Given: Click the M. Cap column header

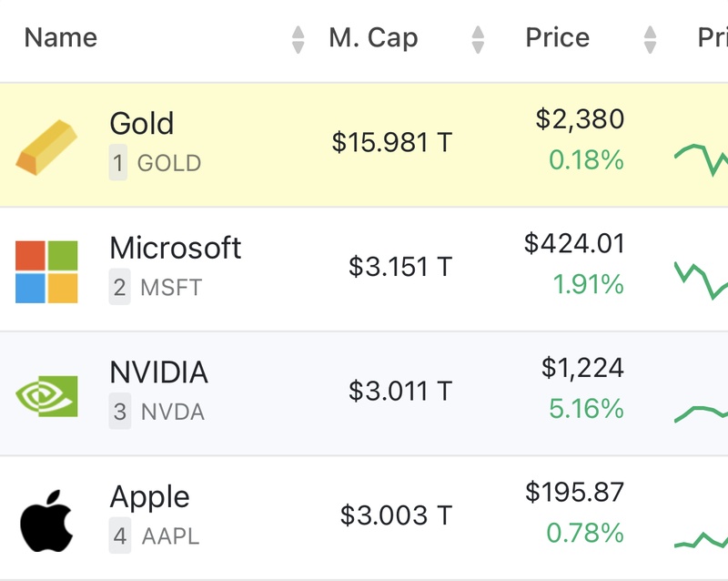Looking at the screenshot, I should [373, 38].
